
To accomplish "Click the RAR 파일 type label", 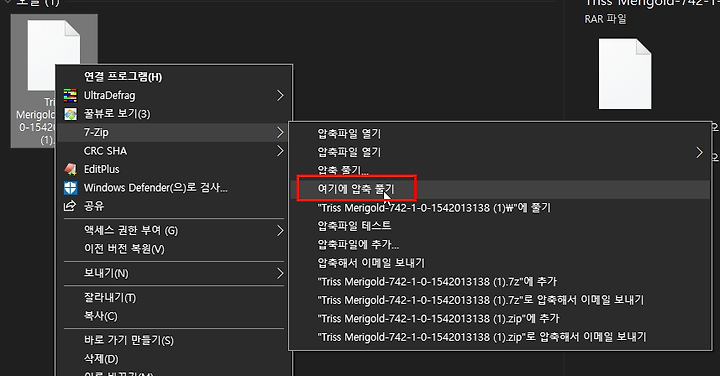I will coord(605,19).
